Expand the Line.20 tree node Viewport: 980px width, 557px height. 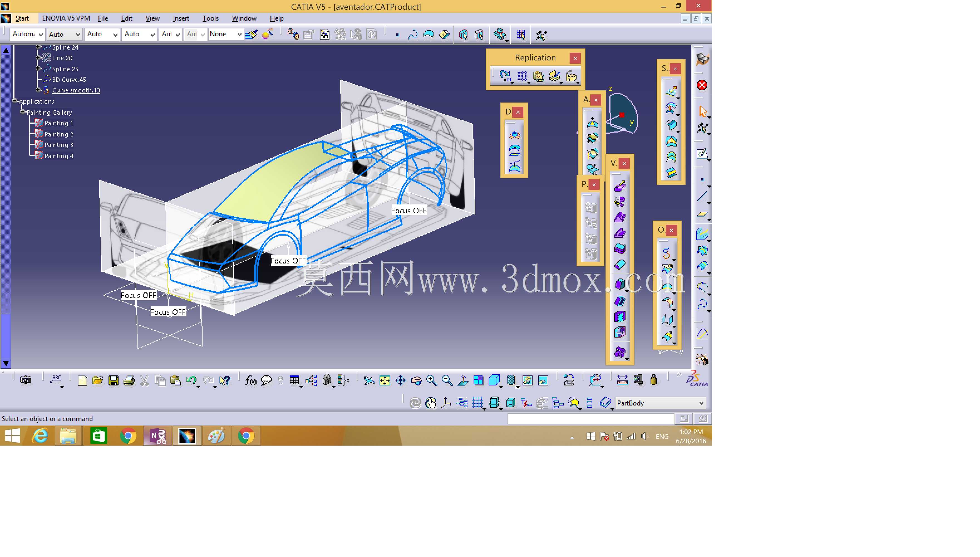point(38,57)
